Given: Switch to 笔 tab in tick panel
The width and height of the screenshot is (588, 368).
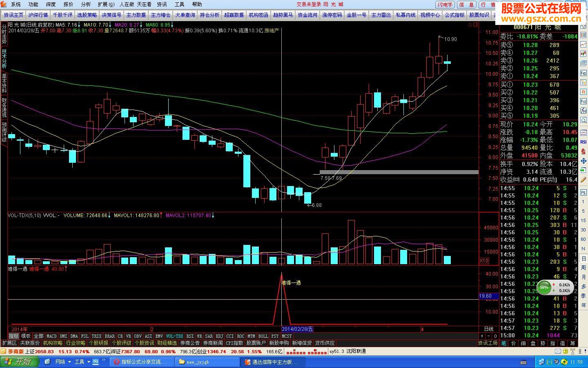Looking at the screenshot, I should [x=504, y=343].
